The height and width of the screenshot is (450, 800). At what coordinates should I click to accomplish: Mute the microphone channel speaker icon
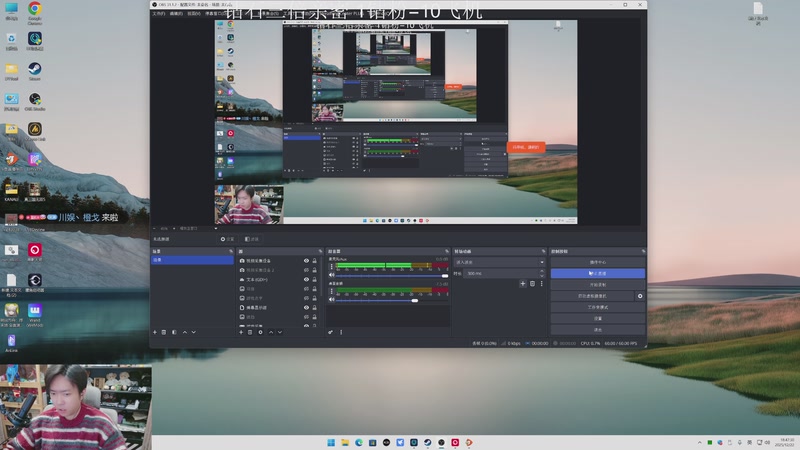coord(332,275)
